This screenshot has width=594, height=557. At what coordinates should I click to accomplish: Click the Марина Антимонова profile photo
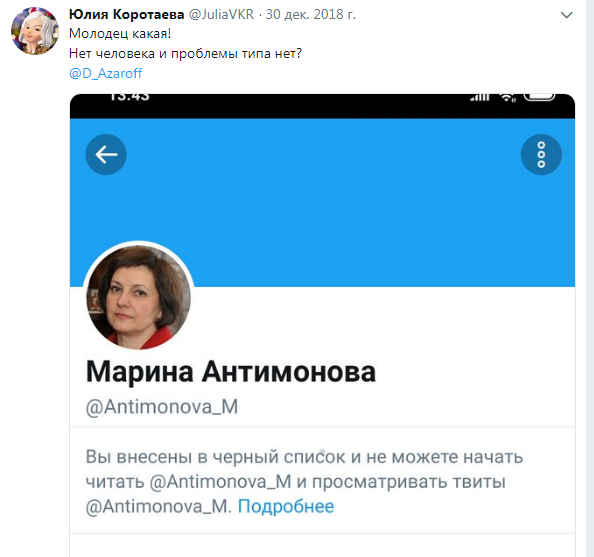pyautogui.click(x=139, y=296)
